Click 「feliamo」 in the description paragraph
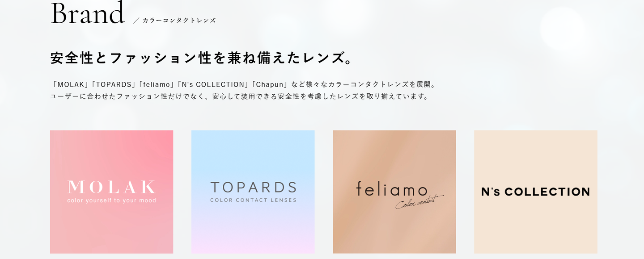644x259 pixels. pyautogui.click(x=156, y=84)
